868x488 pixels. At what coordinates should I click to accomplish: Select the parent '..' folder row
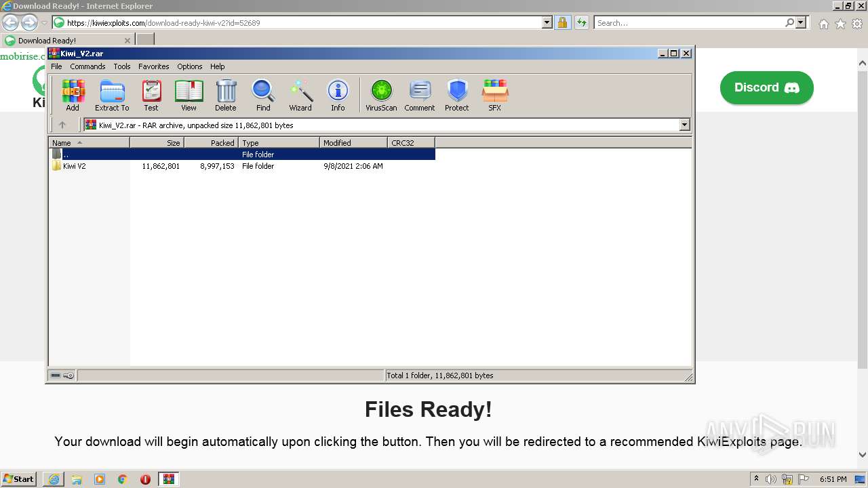[242, 155]
